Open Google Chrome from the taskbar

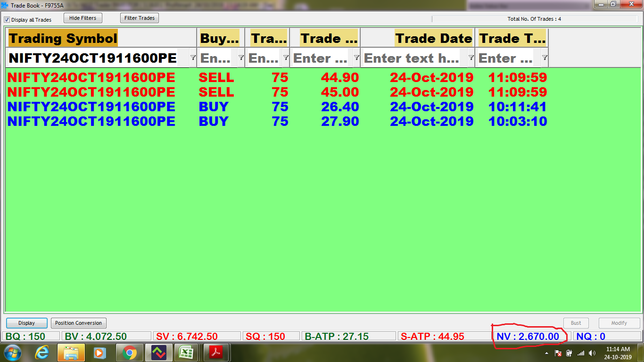click(x=129, y=352)
